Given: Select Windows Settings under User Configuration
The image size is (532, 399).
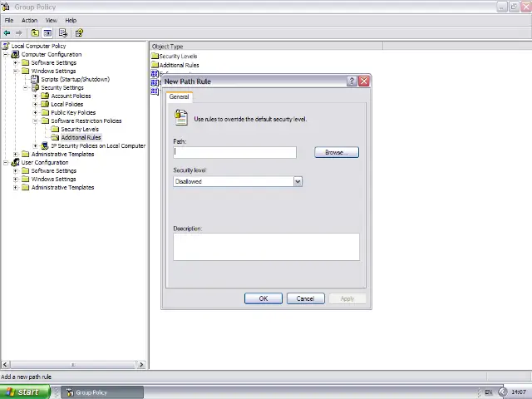Looking at the screenshot, I should (x=53, y=180).
